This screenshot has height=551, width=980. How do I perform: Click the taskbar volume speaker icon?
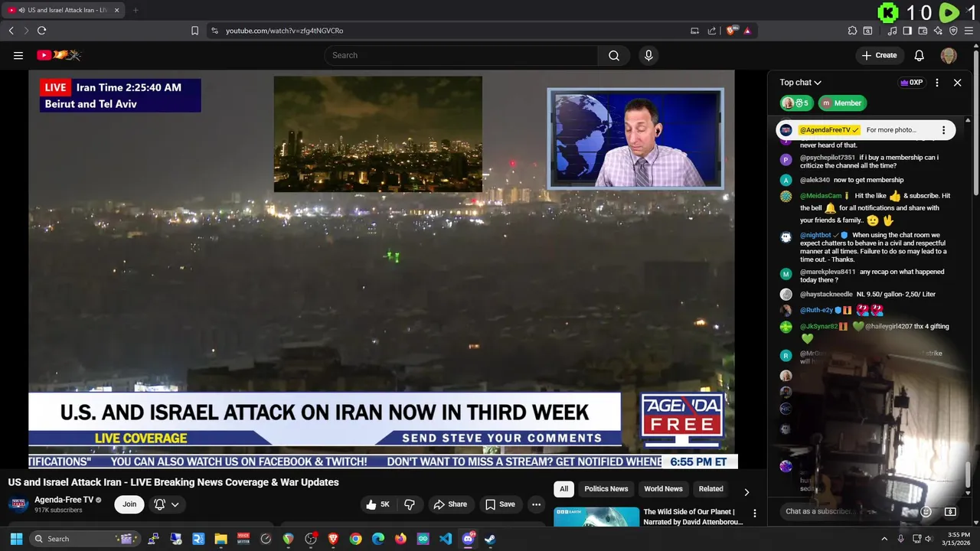click(929, 539)
